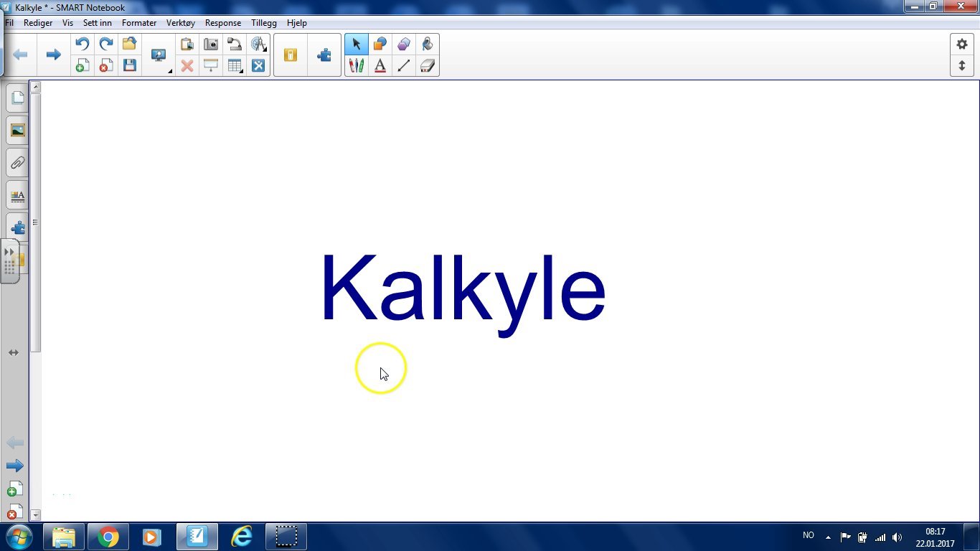This screenshot has width=980, height=551.
Task: Pick the Shapes tool
Action: 380,44
